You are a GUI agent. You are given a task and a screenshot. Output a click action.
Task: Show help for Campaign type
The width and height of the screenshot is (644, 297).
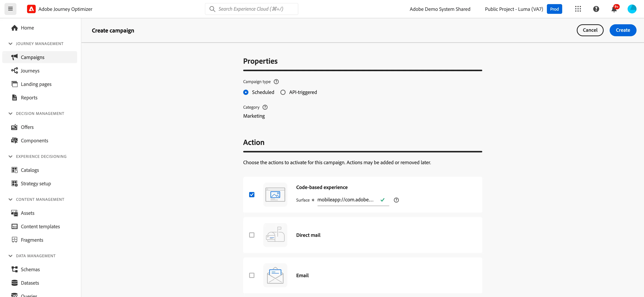276,81
